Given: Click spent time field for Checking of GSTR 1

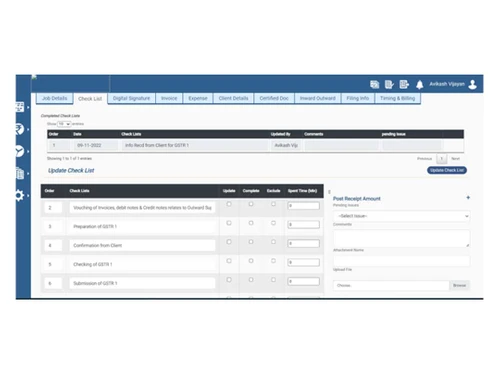Looking at the screenshot, I should tap(303, 262).
